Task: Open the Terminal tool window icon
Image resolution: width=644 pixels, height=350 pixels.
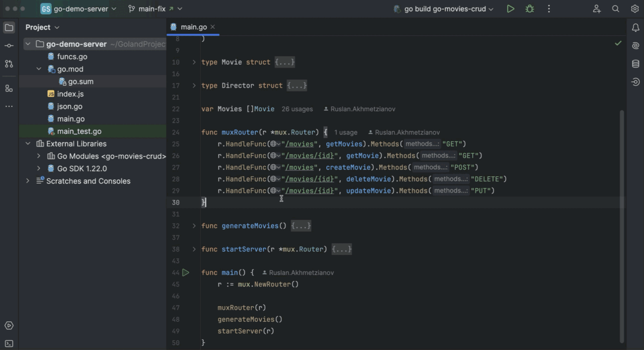Action: (x=9, y=343)
